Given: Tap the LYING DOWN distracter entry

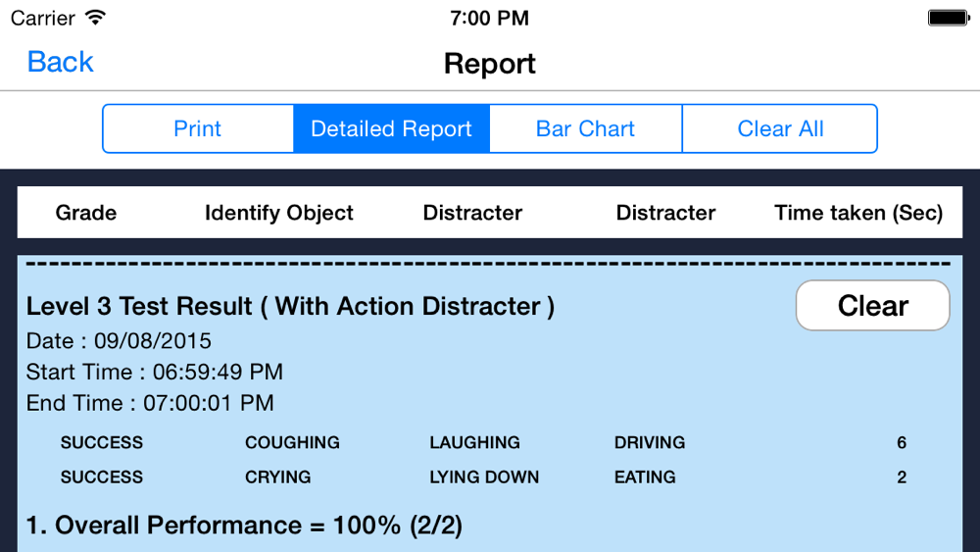Looking at the screenshot, I should coord(484,477).
